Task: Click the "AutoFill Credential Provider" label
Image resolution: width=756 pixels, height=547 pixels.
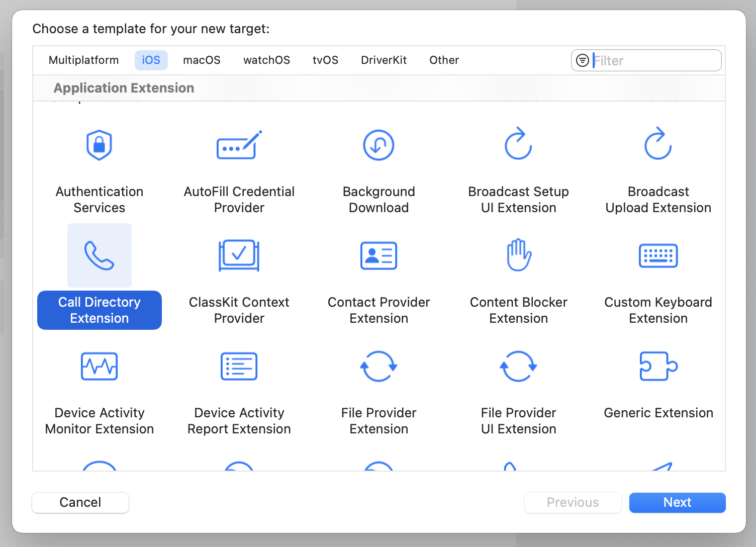Action: click(239, 200)
